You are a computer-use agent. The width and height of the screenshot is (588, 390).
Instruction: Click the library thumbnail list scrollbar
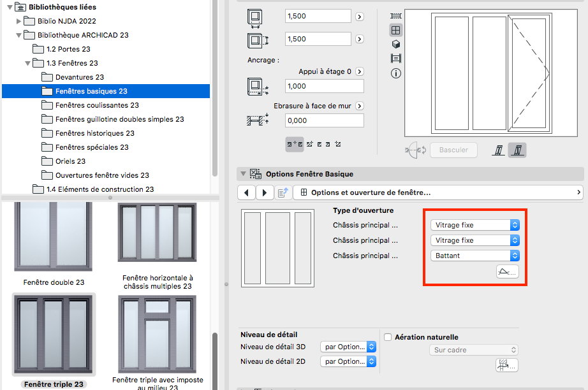click(x=215, y=361)
